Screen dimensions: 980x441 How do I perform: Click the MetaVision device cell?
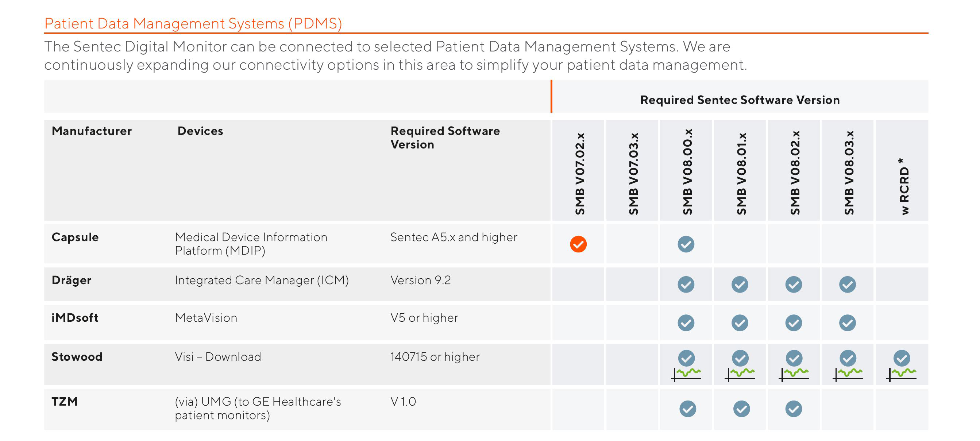pyautogui.click(x=206, y=318)
